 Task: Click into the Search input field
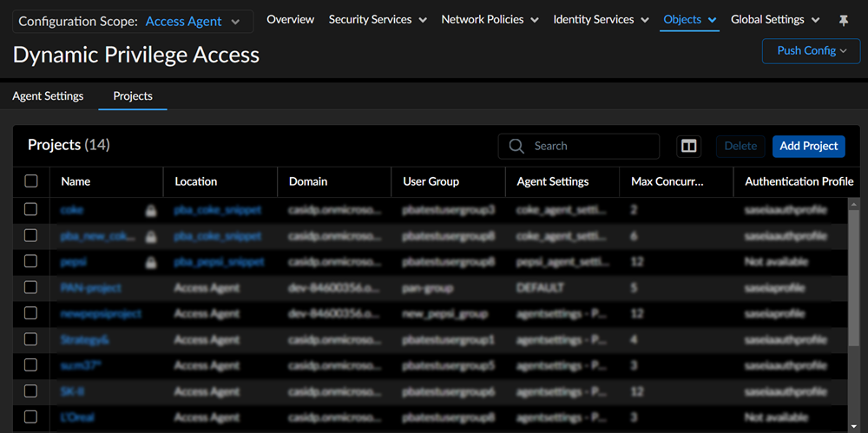click(x=590, y=146)
